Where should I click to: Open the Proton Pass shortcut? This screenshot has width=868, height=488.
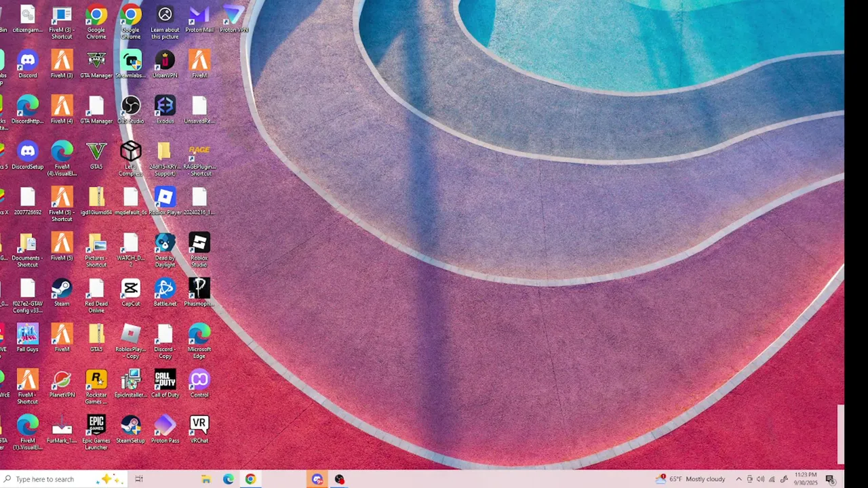(x=165, y=428)
